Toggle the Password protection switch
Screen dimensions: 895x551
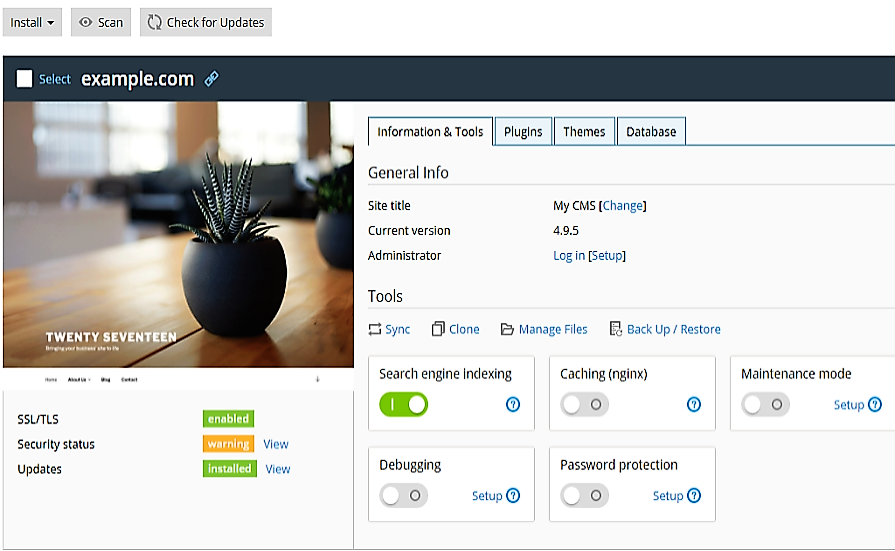point(584,496)
